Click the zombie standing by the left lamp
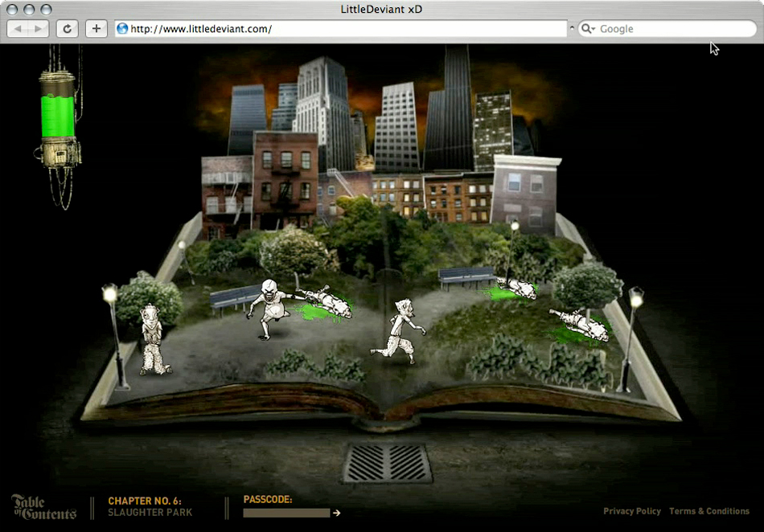The image size is (764, 532). pyautogui.click(x=150, y=341)
